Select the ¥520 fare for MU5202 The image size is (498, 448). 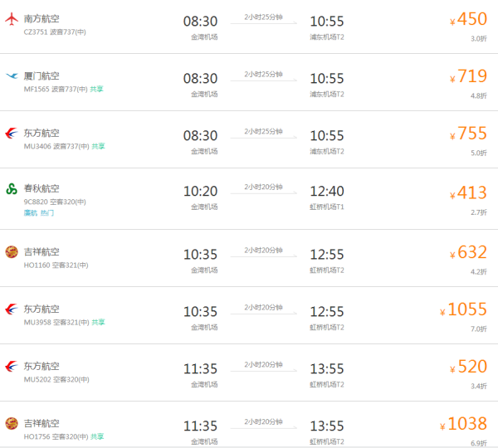tap(468, 367)
